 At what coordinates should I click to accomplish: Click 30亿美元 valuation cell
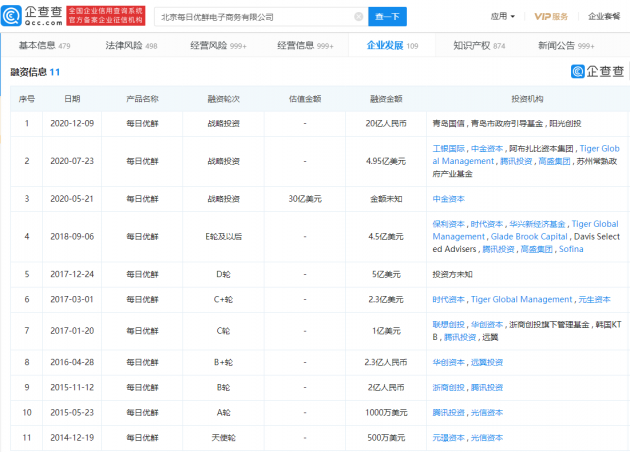pos(305,199)
